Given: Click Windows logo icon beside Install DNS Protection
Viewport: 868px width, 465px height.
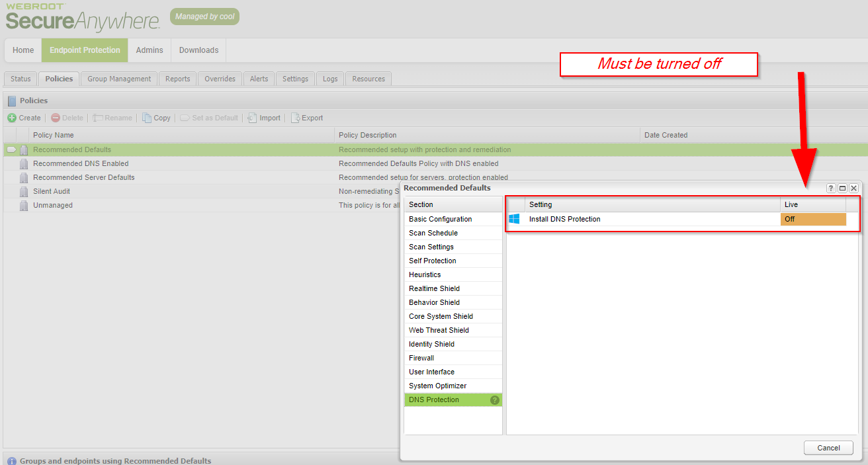Looking at the screenshot, I should pos(514,219).
